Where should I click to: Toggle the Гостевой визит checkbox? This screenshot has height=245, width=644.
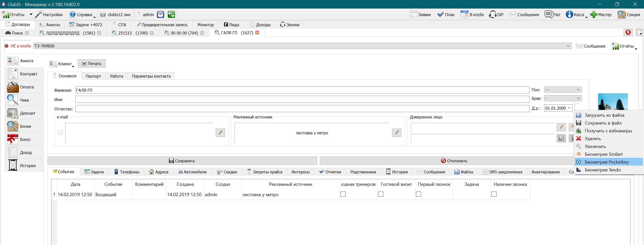(x=381, y=194)
